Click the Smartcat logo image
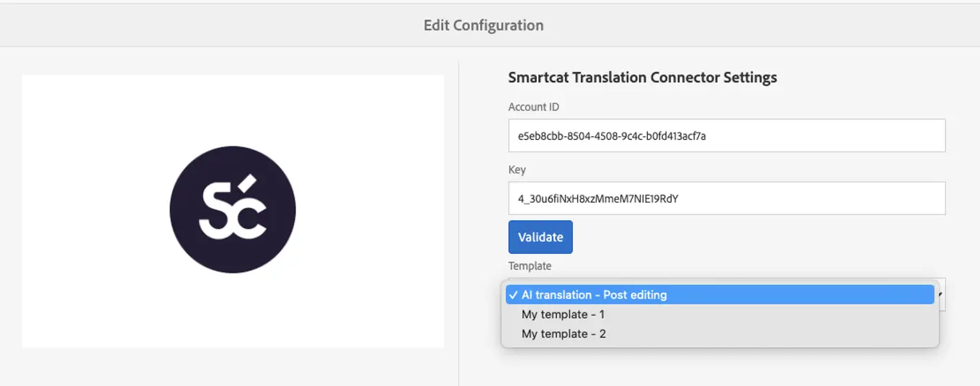 point(233,210)
